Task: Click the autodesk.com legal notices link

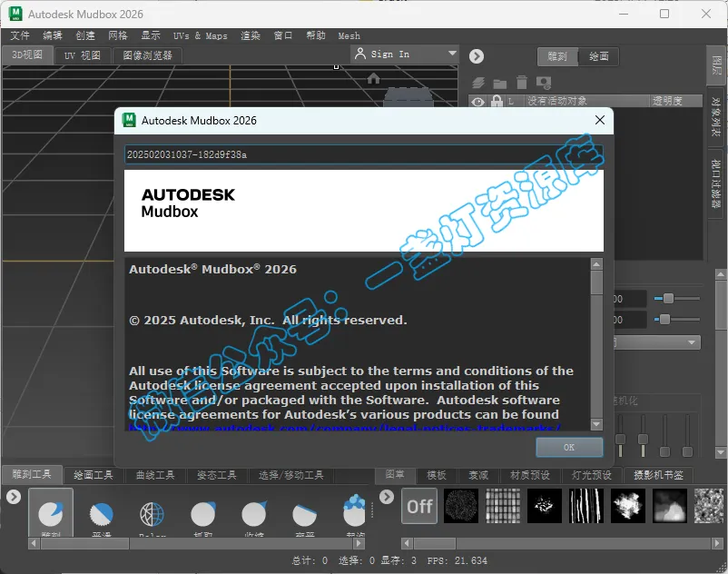Action: [x=345, y=428]
